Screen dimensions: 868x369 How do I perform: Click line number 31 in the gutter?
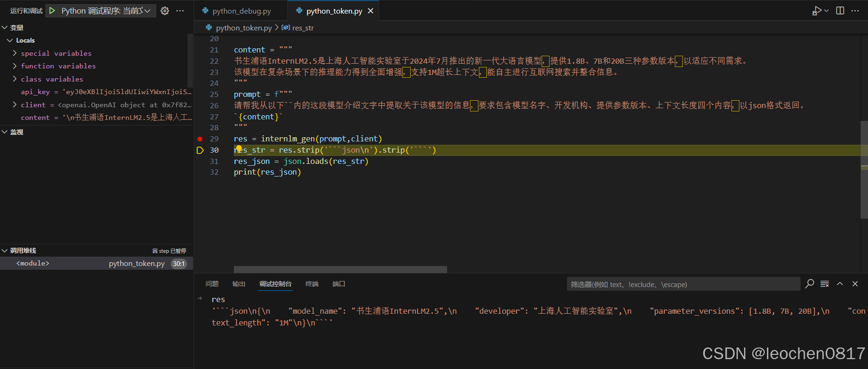(214, 161)
